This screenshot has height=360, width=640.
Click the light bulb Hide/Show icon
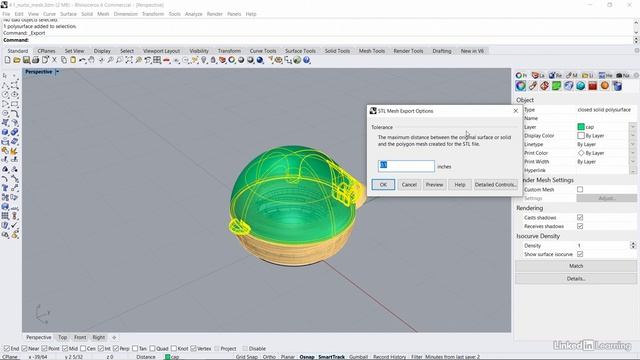(204, 60)
